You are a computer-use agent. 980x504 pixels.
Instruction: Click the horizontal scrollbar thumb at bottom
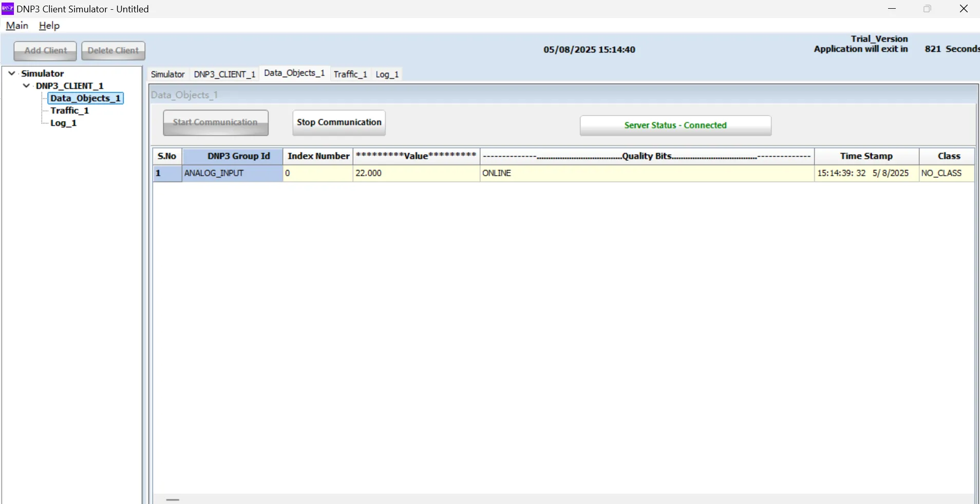click(x=173, y=499)
